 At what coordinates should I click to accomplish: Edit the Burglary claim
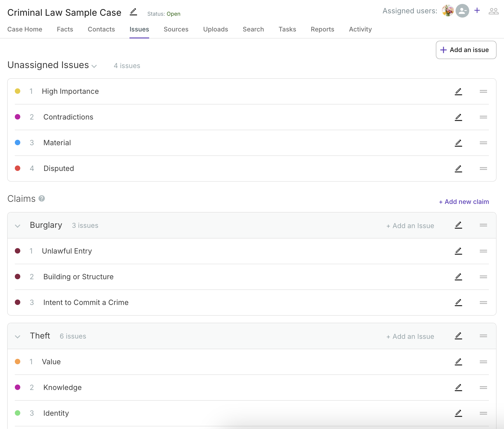pos(458,225)
